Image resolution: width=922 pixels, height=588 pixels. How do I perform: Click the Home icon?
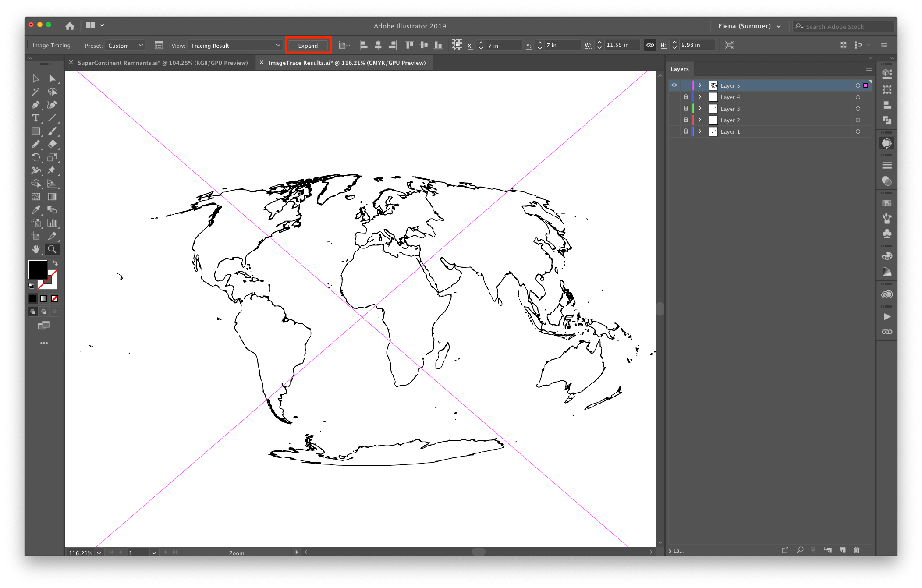[x=70, y=26]
